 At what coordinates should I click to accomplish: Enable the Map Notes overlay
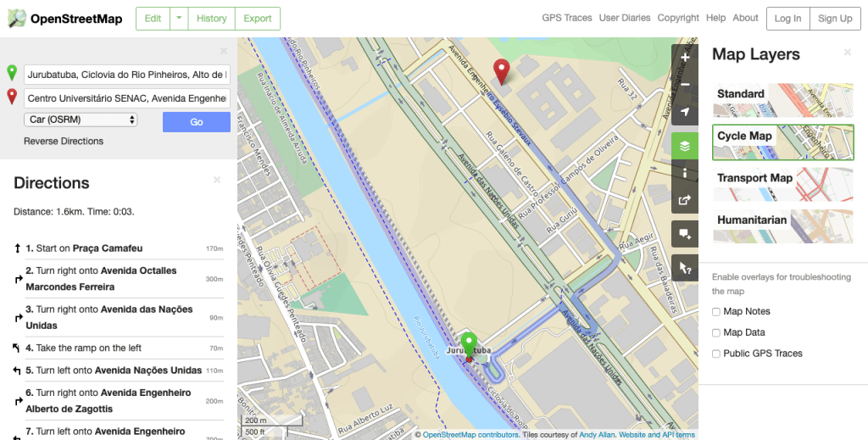[717, 312]
